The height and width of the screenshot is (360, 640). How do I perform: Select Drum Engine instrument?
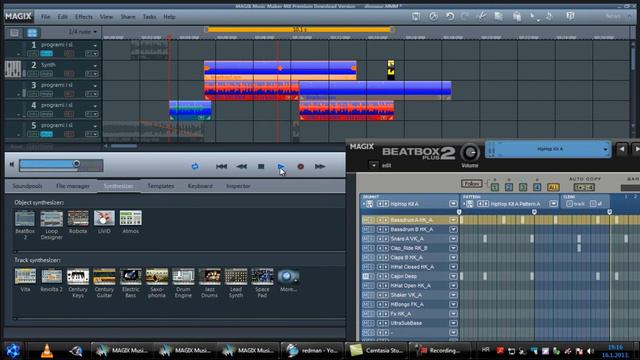pos(183,276)
